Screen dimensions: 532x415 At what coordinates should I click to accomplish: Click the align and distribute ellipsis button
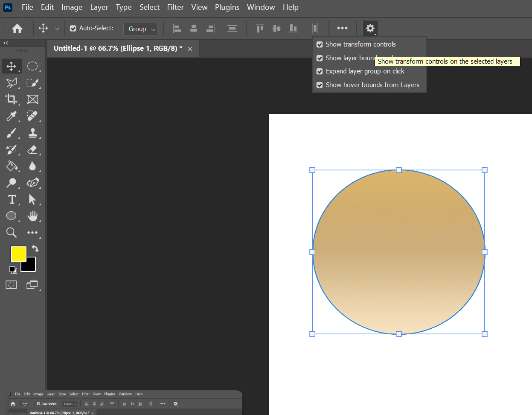pyautogui.click(x=342, y=28)
